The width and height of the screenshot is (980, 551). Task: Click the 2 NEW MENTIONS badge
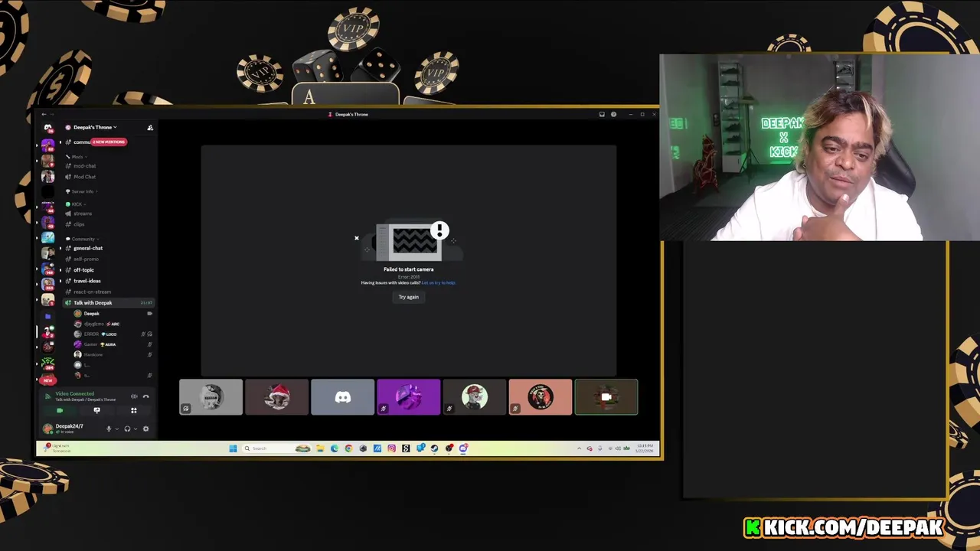[109, 142]
